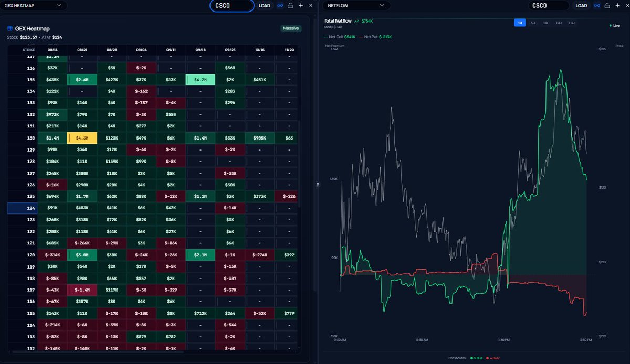The image size is (630, 364).
Task: Click the link icon in GEX Heatmap panel
Action: click(280, 5)
